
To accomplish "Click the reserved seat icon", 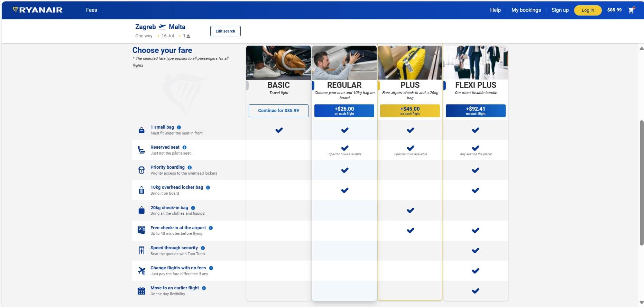I will click(x=141, y=150).
